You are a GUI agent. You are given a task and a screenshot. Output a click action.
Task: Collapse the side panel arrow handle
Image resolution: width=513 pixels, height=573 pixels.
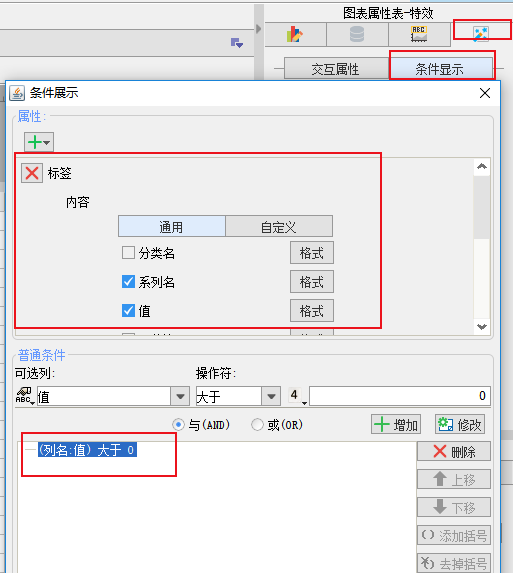point(259,29)
